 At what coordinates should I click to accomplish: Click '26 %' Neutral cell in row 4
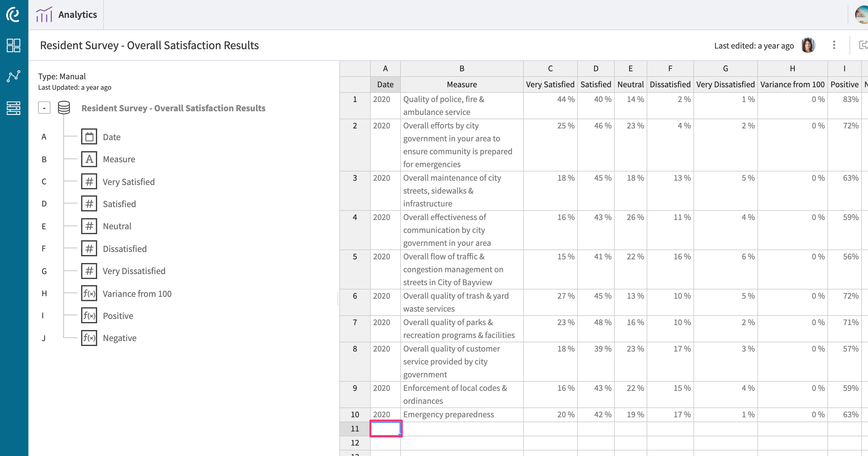tap(630, 230)
